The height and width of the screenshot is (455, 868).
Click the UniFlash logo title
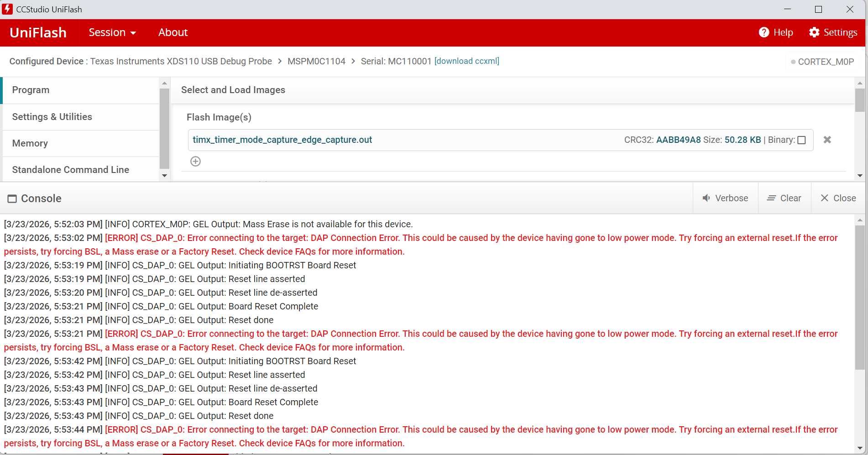pyautogui.click(x=38, y=32)
